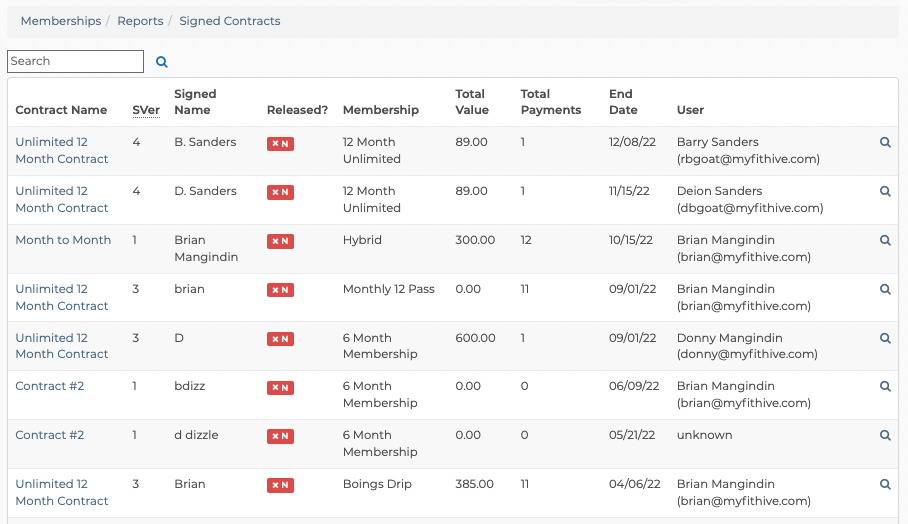The image size is (908, 524).
Task: Click the Released N badge for D. Sanders
Action: point(280,192)
